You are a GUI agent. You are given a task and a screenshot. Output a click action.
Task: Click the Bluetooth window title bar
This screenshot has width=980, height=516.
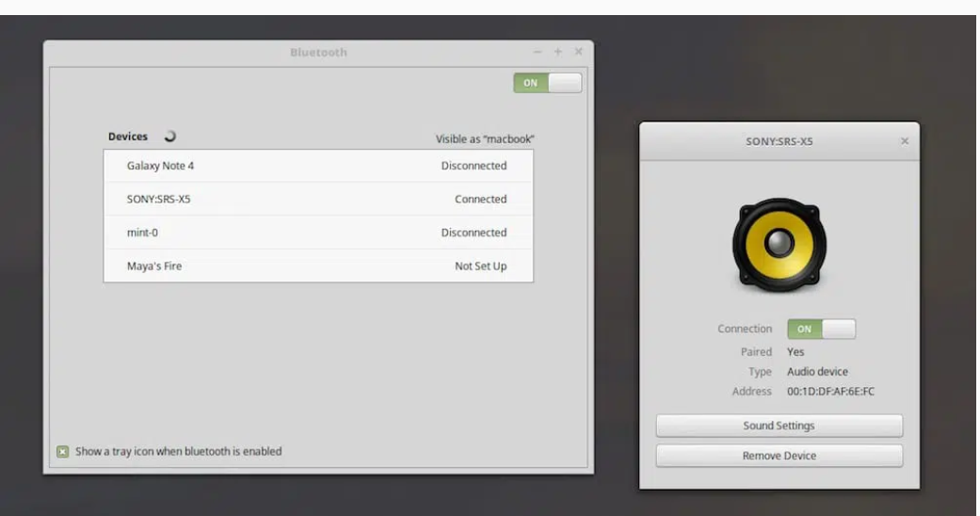click(318, 53)
